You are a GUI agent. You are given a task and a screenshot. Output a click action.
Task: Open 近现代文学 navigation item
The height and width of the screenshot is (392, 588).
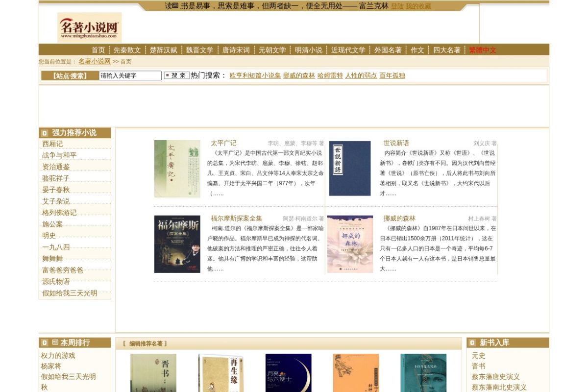pyautogui.click(x=348, y=50)
